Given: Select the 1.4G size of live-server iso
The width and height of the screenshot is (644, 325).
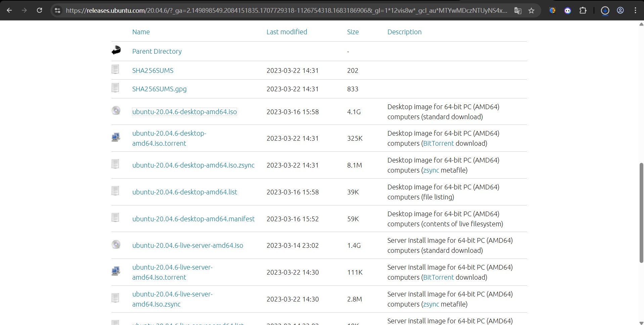Looking at the screenshot, I should 354,245.
